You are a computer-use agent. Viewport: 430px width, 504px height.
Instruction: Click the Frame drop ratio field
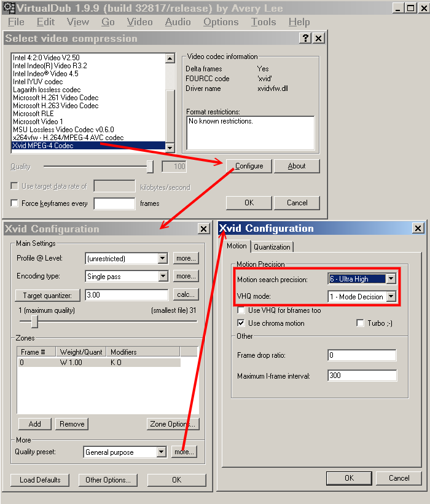tap(362, 355)
